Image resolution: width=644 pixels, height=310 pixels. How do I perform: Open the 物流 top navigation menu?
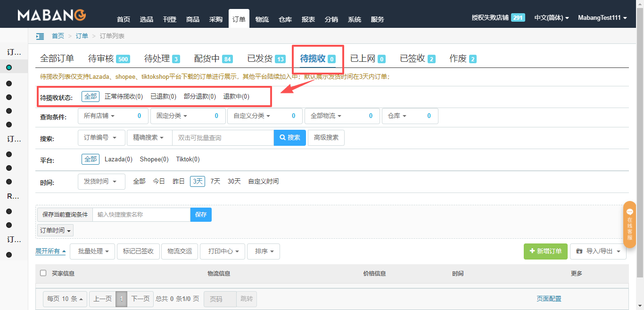coord(262,19)
